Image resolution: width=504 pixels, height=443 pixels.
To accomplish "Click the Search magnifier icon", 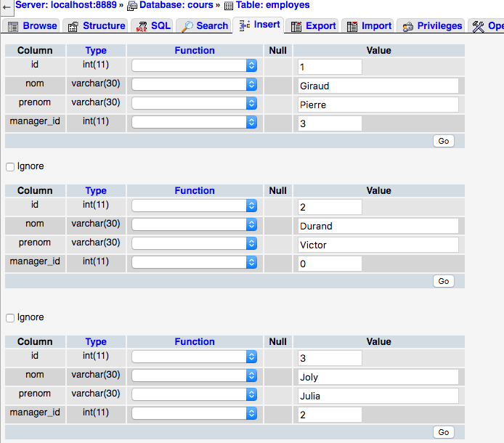I will tap(187, 26).
